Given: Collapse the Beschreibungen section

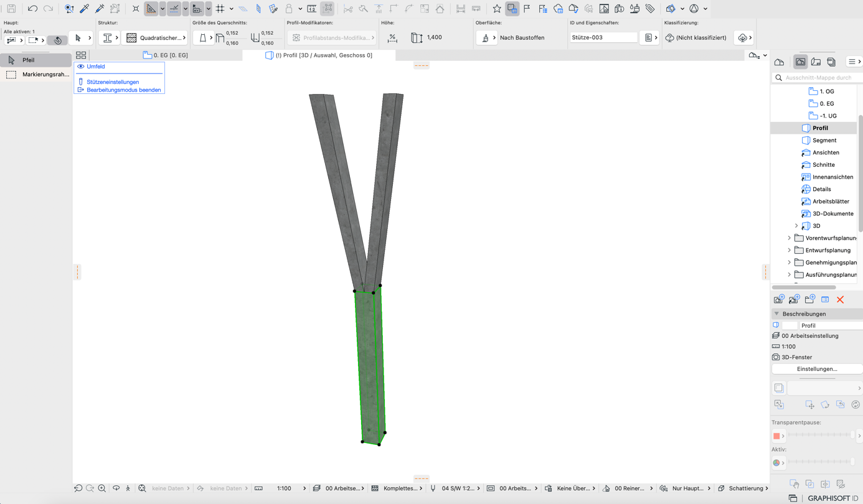Looking at the screenshot, I should coord(776,314).
